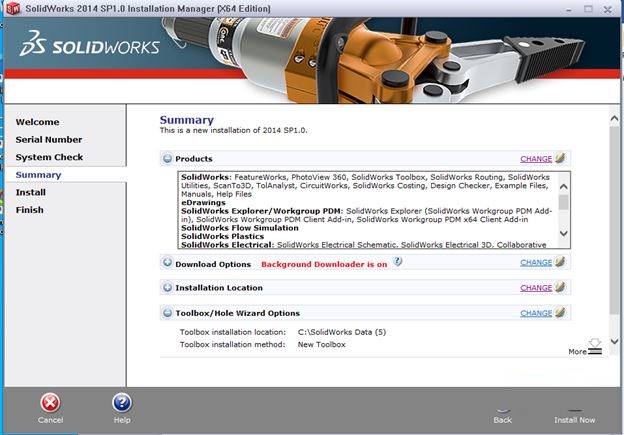Image resolution: width=624 pixels, height=435 pixels.
Task: Click the red Cancel X icon
Action: 50,403
